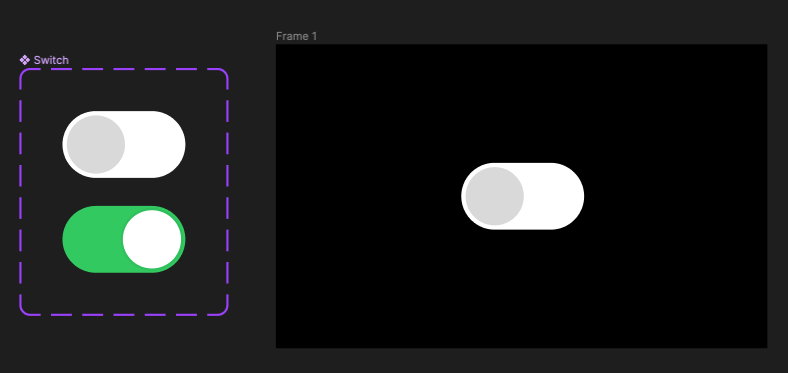Click the switch instance inside Frame 1
The width and height of the screenshot is (788, 373).
523,196
